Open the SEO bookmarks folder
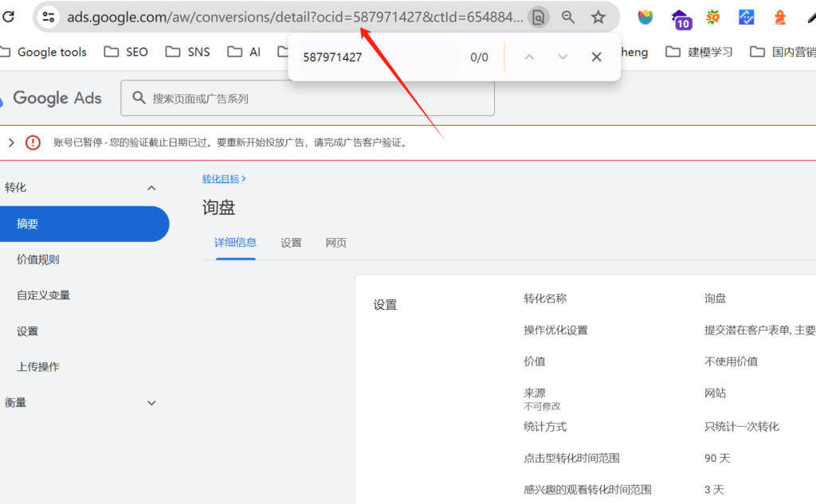816x504 pixels. 127,52
